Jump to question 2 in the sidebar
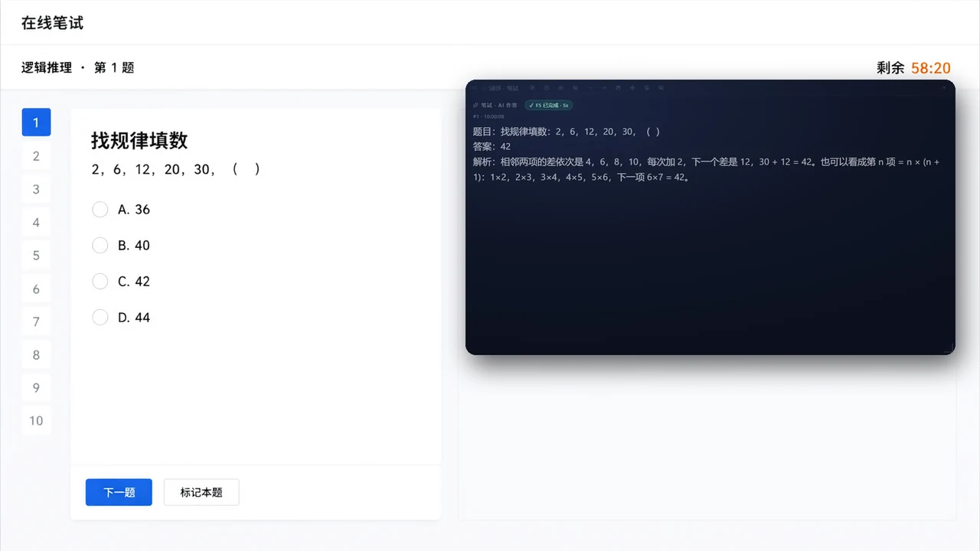Image resolution: width=980 pixels, height=551 pixels. (x=36, y=156)
